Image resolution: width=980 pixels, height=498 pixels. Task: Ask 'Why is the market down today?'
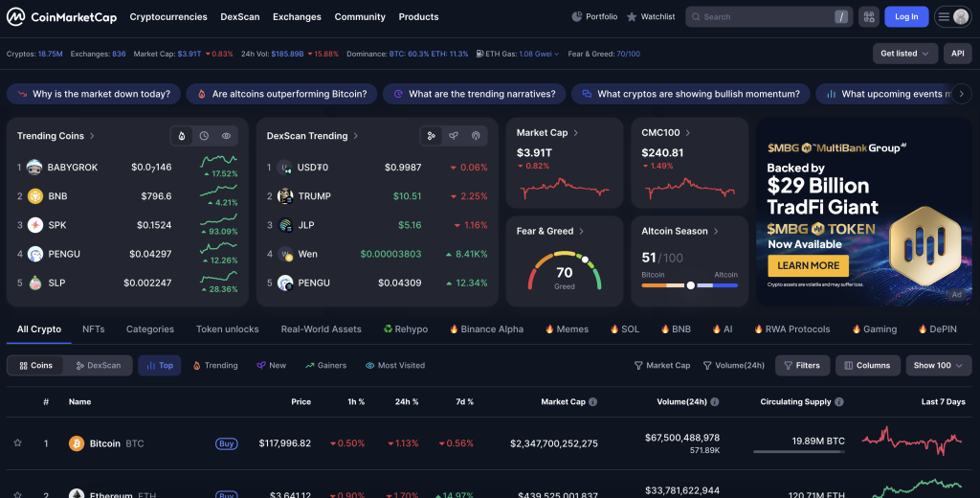point(94,94)
